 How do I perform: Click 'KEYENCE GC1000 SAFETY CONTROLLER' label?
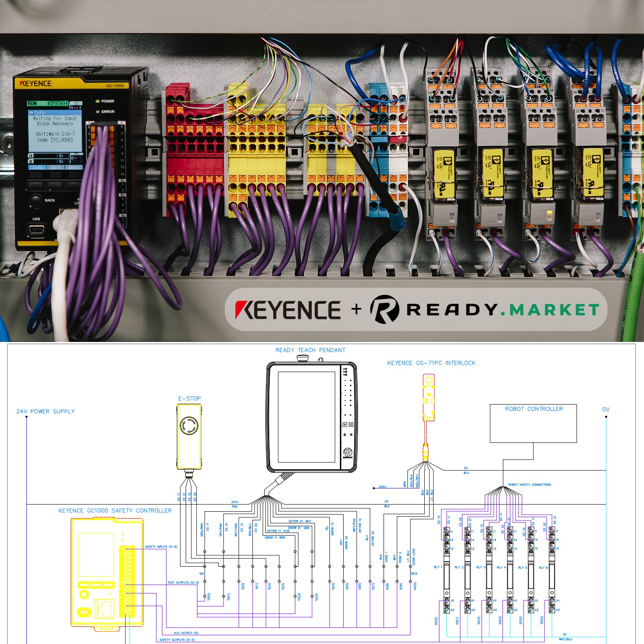(x=115, y=510)
